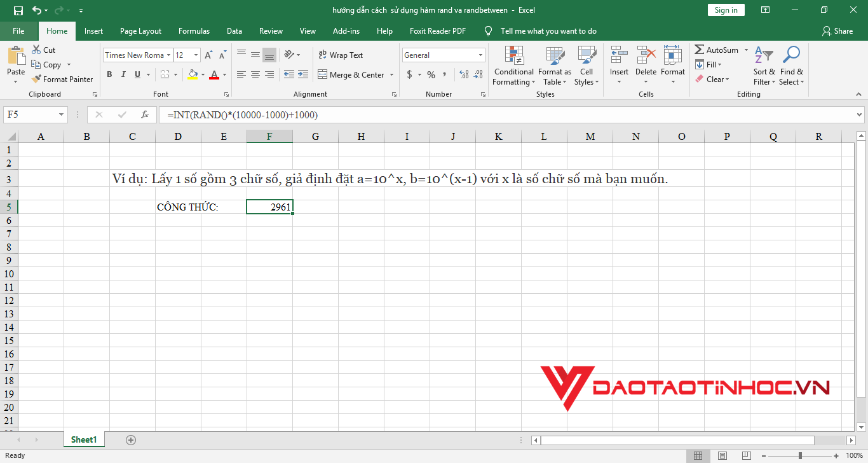Expand the Name Box dropdown arrow
This screenshot has height=463, width=868.
coord(62,115)
